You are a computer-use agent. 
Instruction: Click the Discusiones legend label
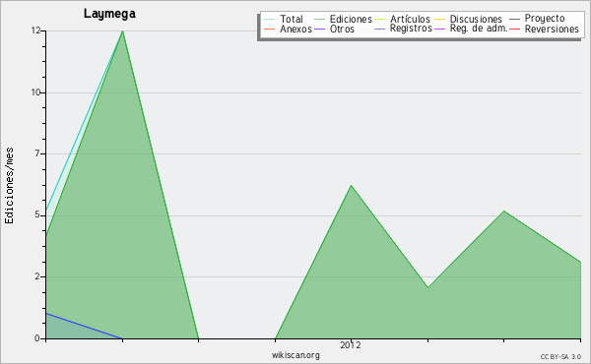click(476, 19)
